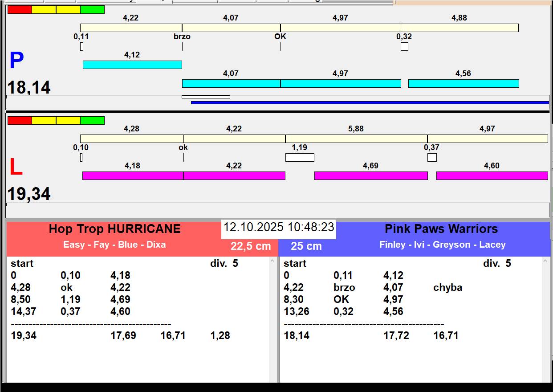Click the red start light in lane P
This screenshot has height=392, width=553.
pos(20,10)
